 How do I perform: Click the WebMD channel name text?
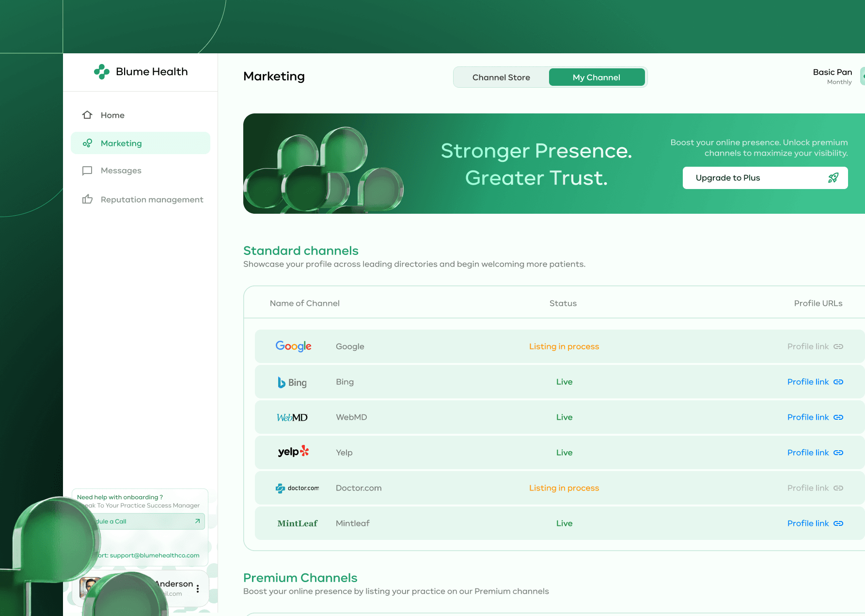tap(351, 417)
